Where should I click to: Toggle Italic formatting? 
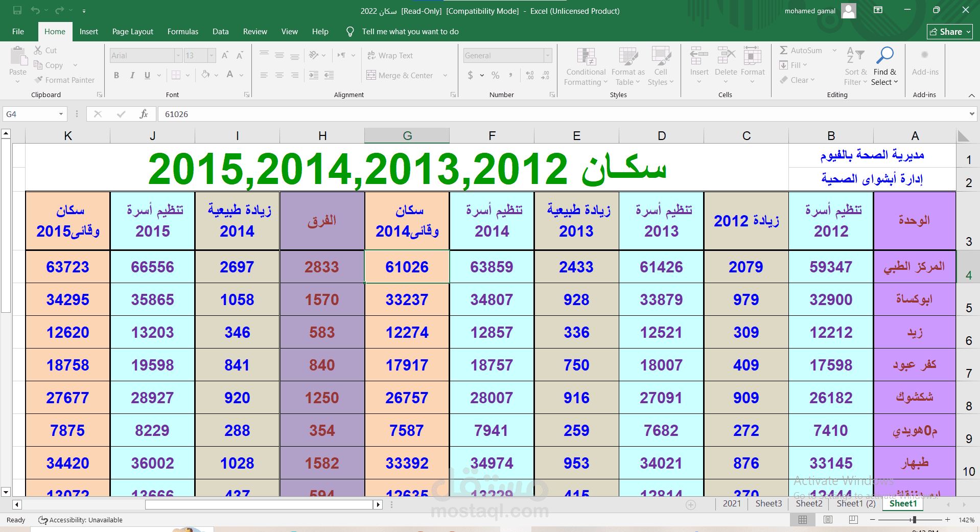click(132, 75)
